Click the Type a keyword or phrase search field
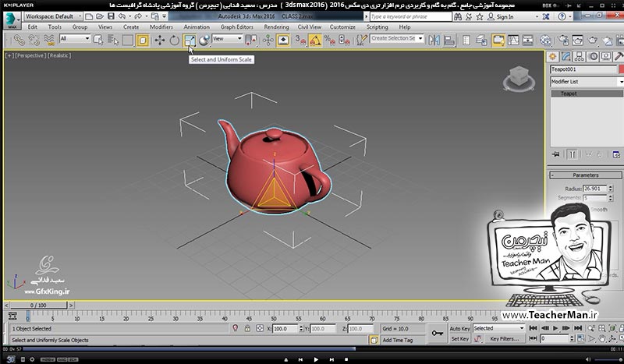This screenshot has height=364, width=624. 411,16
